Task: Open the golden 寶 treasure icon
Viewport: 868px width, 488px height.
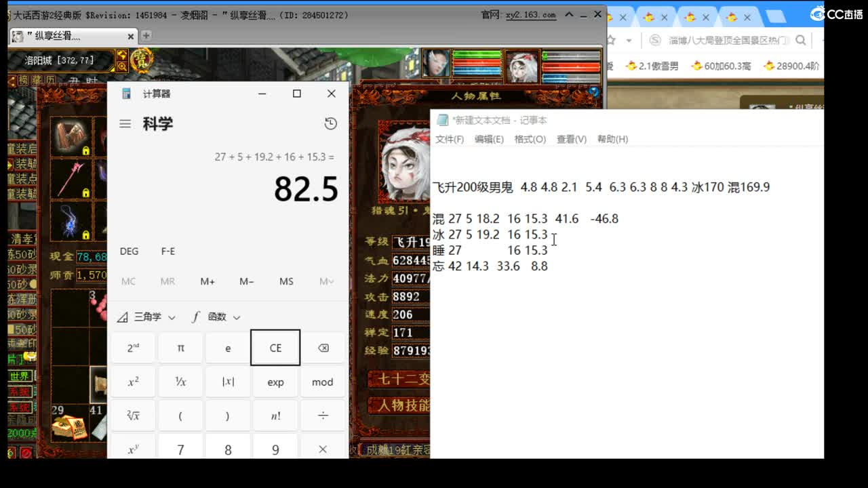Action: 141,60
